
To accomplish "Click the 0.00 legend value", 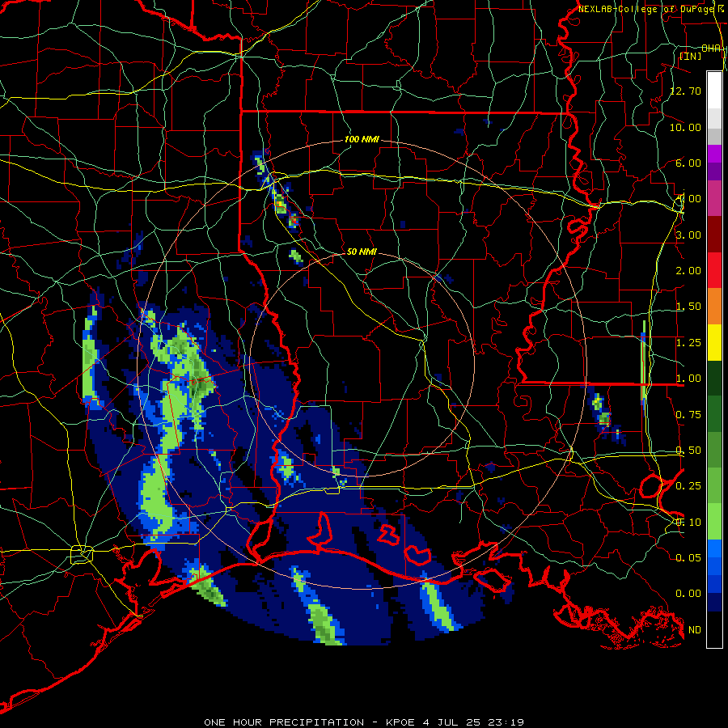I will 688,594.
